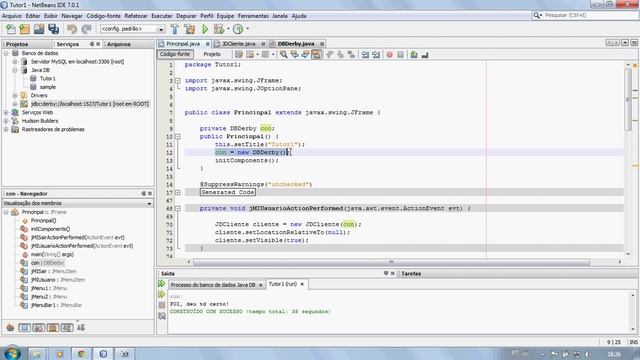Save all files with the toolbar icon
The height and width of the screenshot is (360, 640).
53,29
